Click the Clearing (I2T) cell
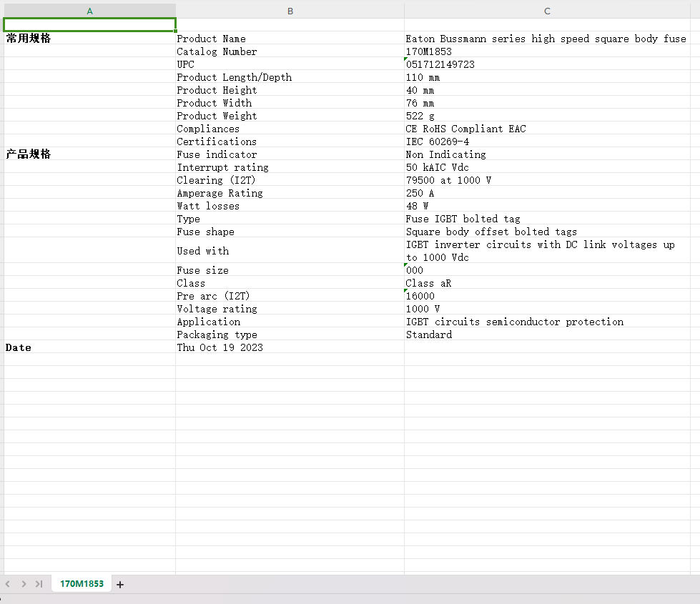This screenshot has width=700, height=604. click(x=290, y=180)
